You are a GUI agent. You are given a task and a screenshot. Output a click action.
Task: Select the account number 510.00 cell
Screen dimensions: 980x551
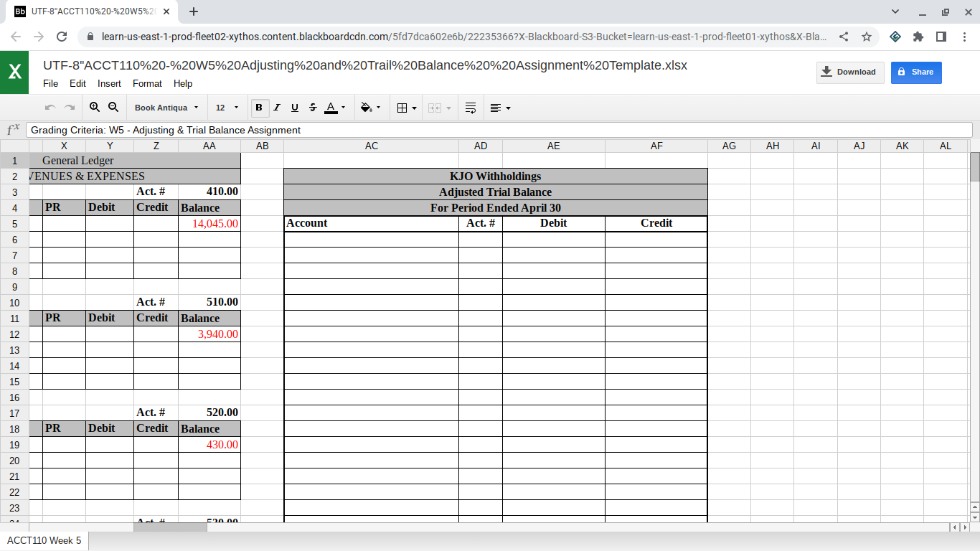pos(209,302)
